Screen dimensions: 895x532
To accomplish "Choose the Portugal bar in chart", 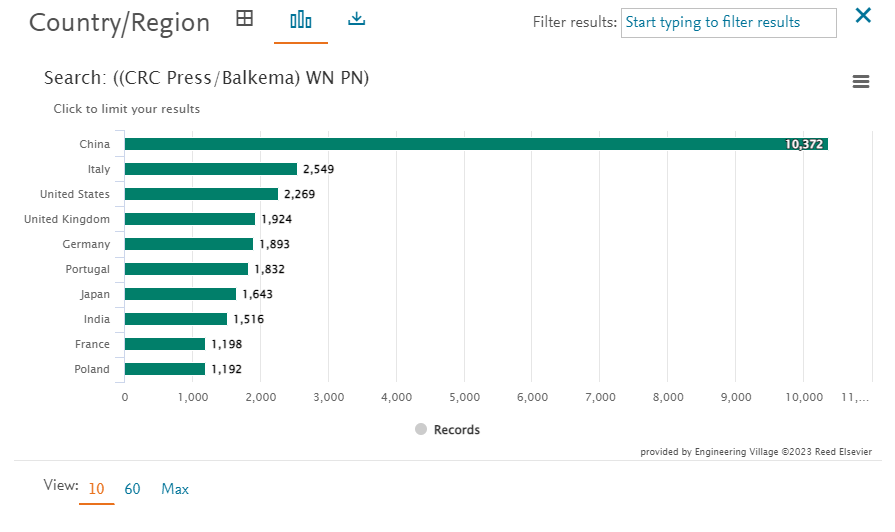I will coord(187,269).
